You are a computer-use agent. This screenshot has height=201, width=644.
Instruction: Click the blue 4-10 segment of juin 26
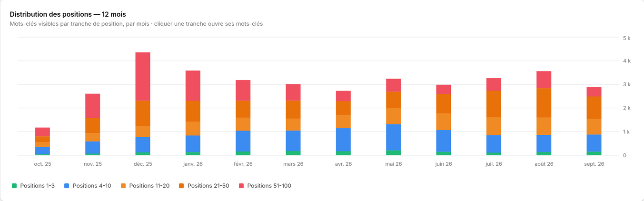tap(444, 141)
